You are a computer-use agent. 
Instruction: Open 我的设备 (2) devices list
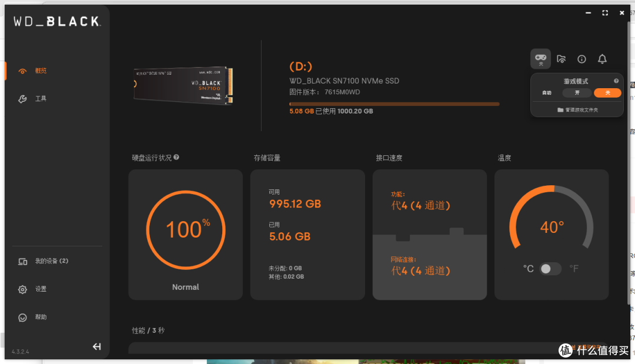pyautogui.click(x=51, y=261)
